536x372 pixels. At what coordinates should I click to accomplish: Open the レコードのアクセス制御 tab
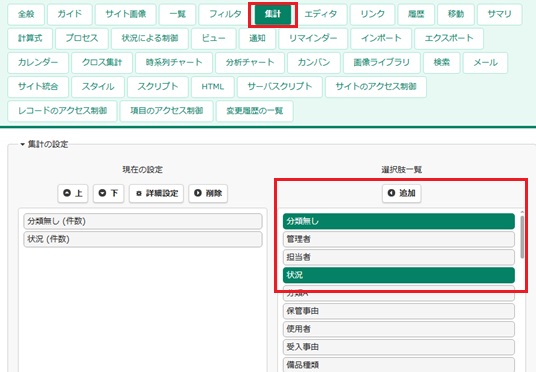62,111
